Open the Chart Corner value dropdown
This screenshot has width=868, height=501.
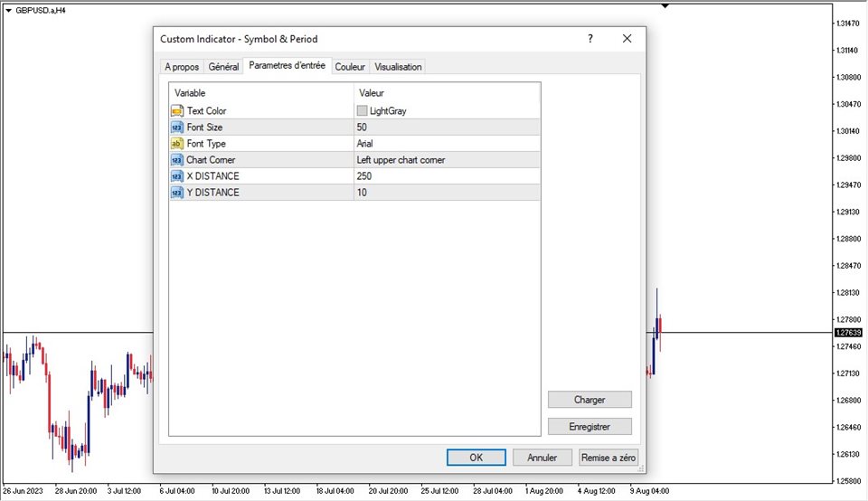click(447, 160)
